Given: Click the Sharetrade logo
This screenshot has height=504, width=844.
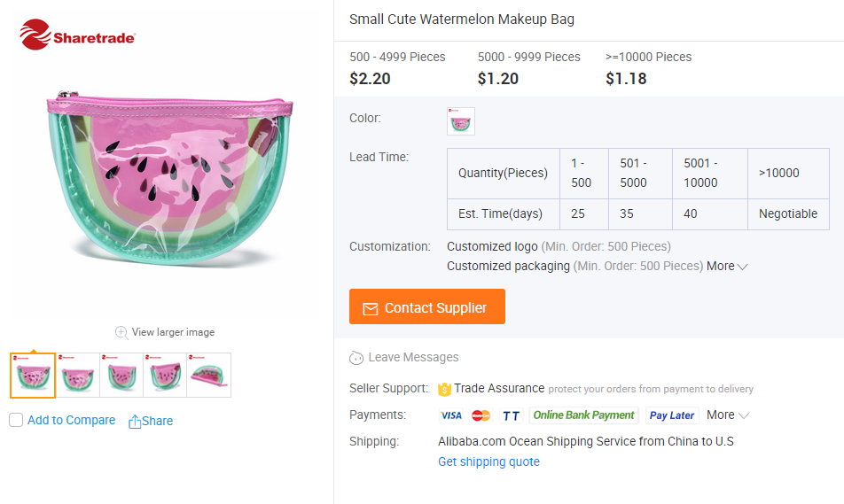Looking at the screenshot, I should click(77, 36).
